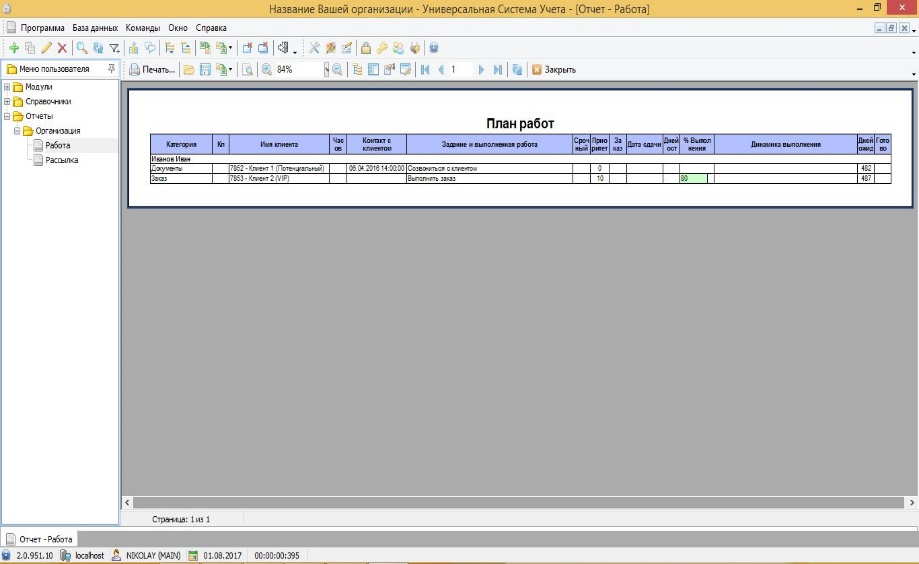The image size is (919, 564).
Task: Select the Работа report in tree
Action: [57, 145]
